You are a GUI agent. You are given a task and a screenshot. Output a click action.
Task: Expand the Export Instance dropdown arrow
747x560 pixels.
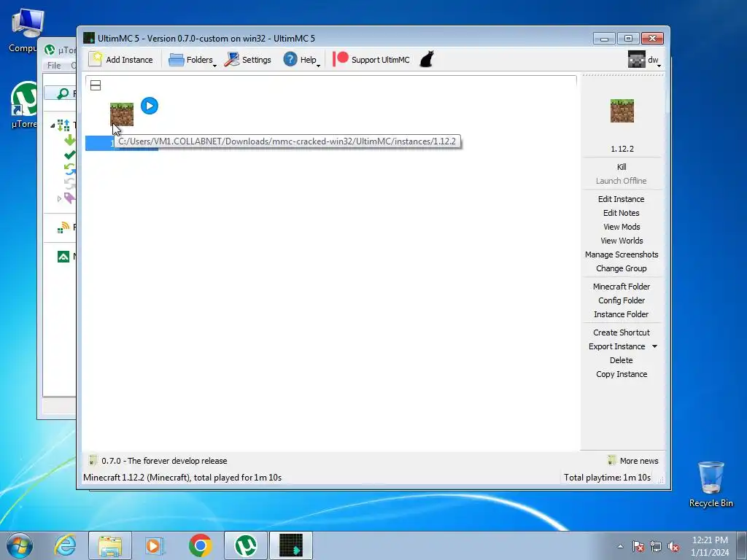pyautogui.click(x=655, y=346)
